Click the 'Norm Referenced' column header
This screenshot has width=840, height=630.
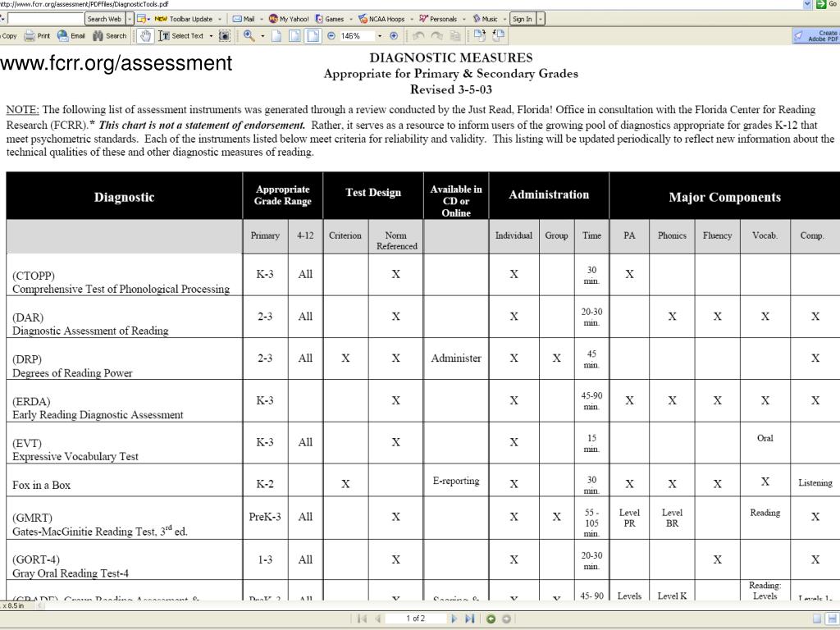(x=396, y=240)
